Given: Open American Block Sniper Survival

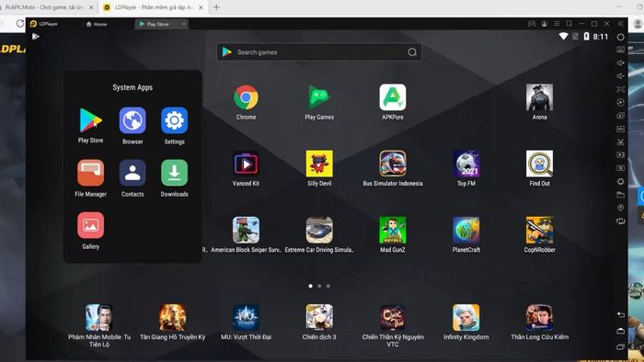Looking at the screenshot, I should tap(246, 230).
